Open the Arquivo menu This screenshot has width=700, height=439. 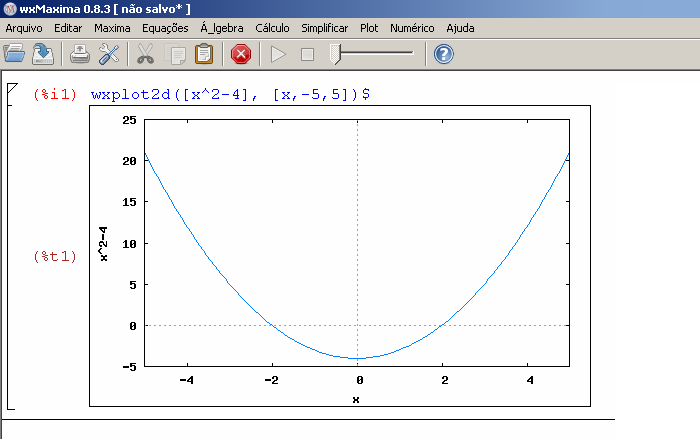24,28
